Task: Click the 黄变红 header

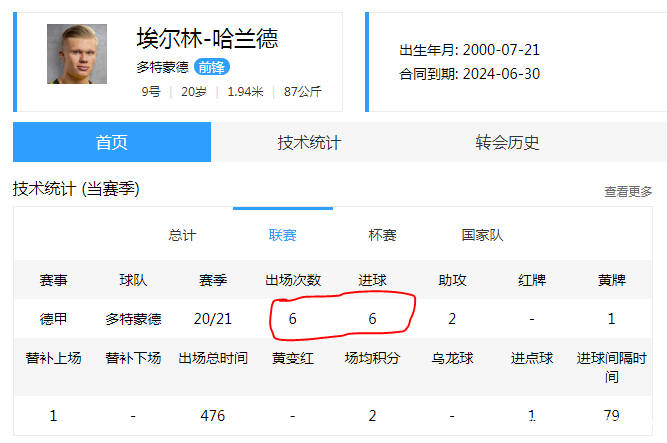Action: coord(293,358)
